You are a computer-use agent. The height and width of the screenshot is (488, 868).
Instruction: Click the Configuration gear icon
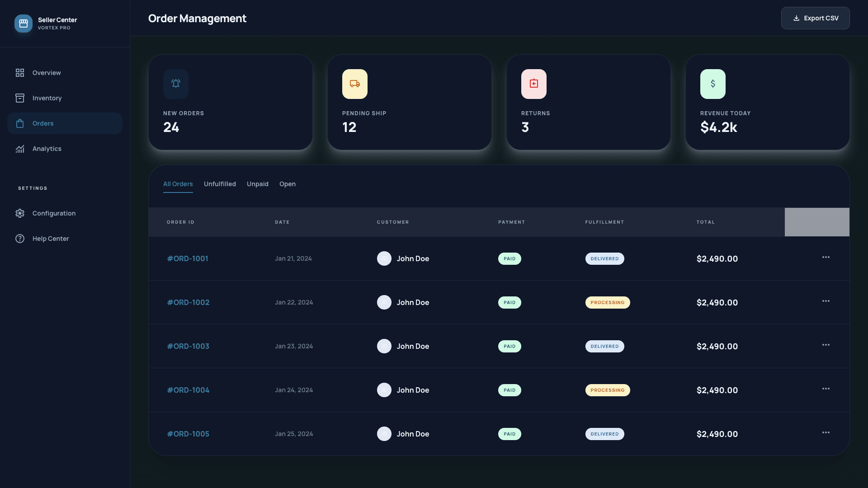[20, 213]
